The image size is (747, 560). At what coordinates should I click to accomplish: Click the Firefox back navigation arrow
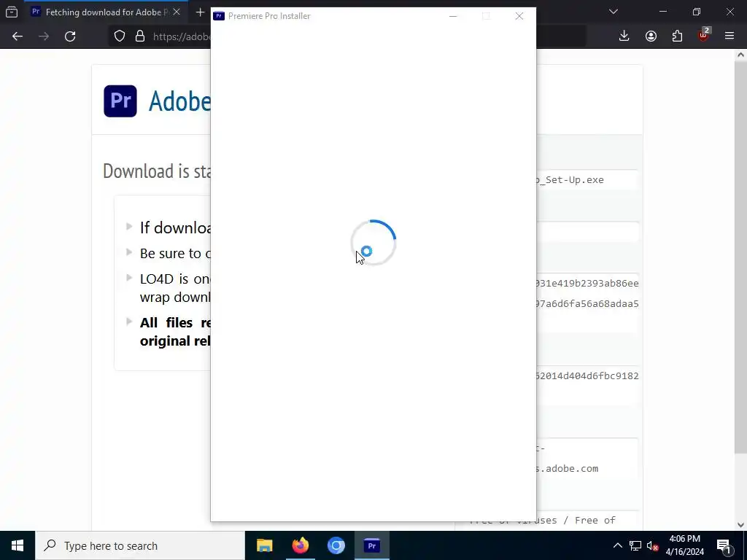coord(18,36)
